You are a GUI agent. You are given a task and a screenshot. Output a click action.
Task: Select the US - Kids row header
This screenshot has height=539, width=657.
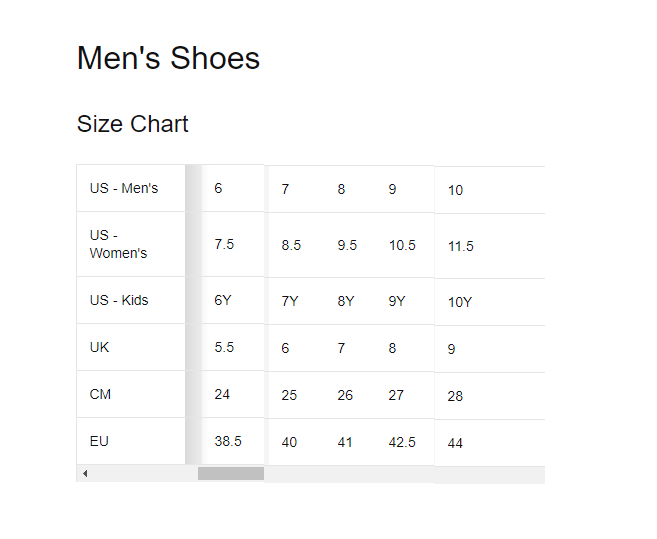(x=119, y=300)
